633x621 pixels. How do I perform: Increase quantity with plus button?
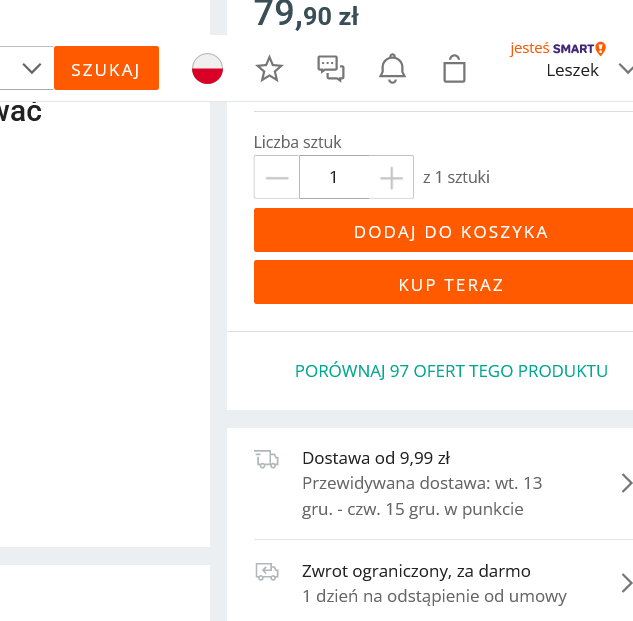tap(392, 178)
